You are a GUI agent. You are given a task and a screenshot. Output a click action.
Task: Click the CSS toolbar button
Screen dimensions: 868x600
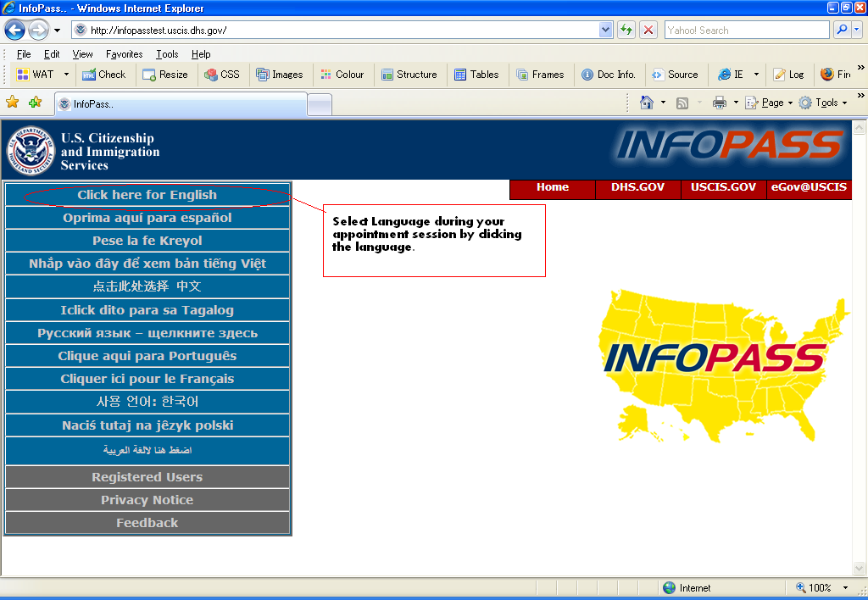tap(222, 75)
